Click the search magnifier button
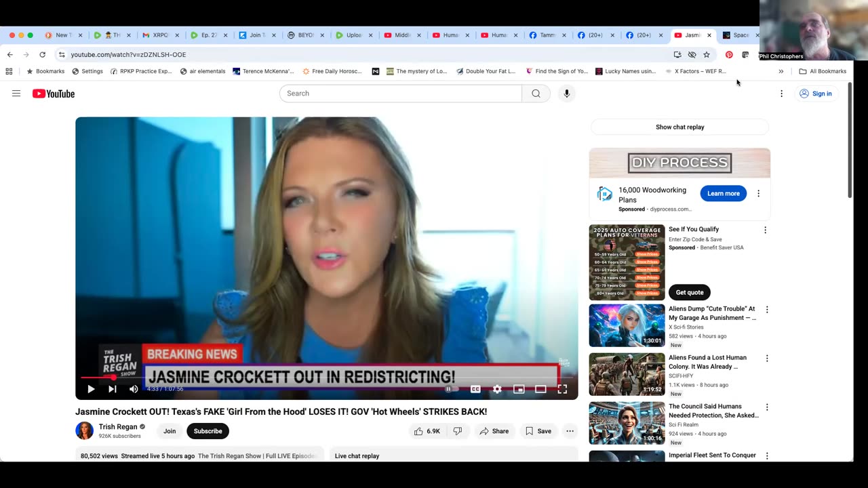The image size is (868, 488). [x=536, y=94]
